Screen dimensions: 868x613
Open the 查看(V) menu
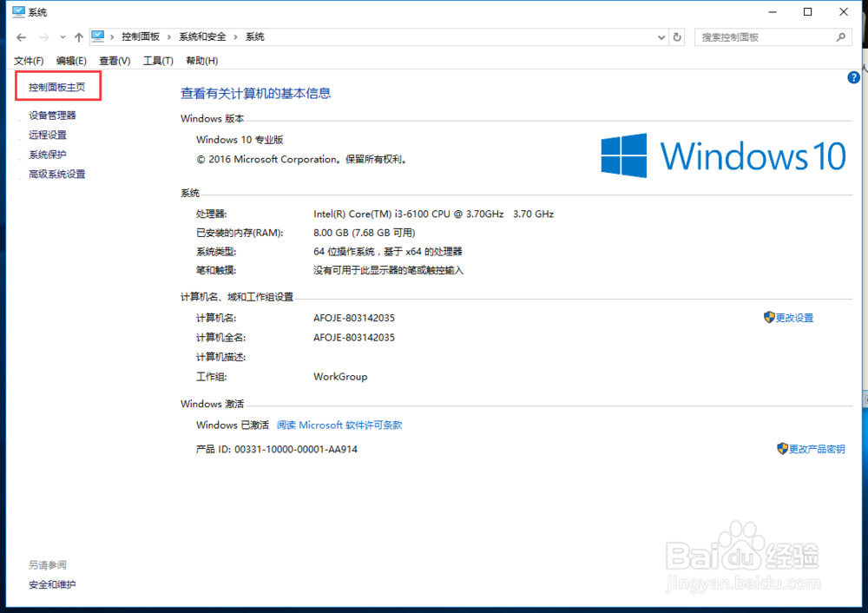(113, 60)
